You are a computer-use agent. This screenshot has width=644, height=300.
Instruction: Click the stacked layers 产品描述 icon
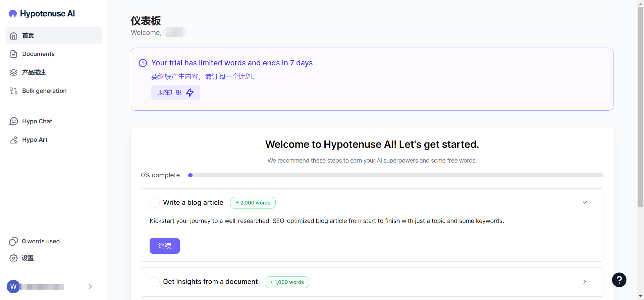tap(13, 72)
